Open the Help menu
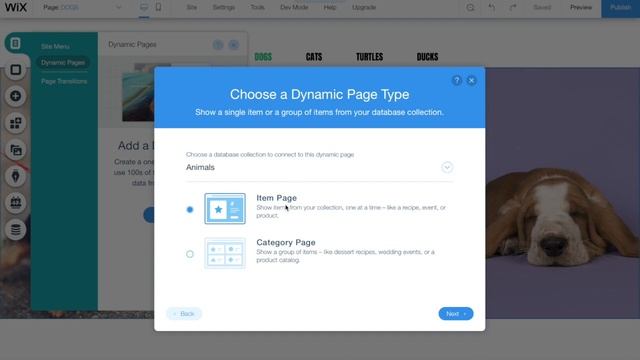The height and width of the screenshot is (360, 640). coord(330,7)
